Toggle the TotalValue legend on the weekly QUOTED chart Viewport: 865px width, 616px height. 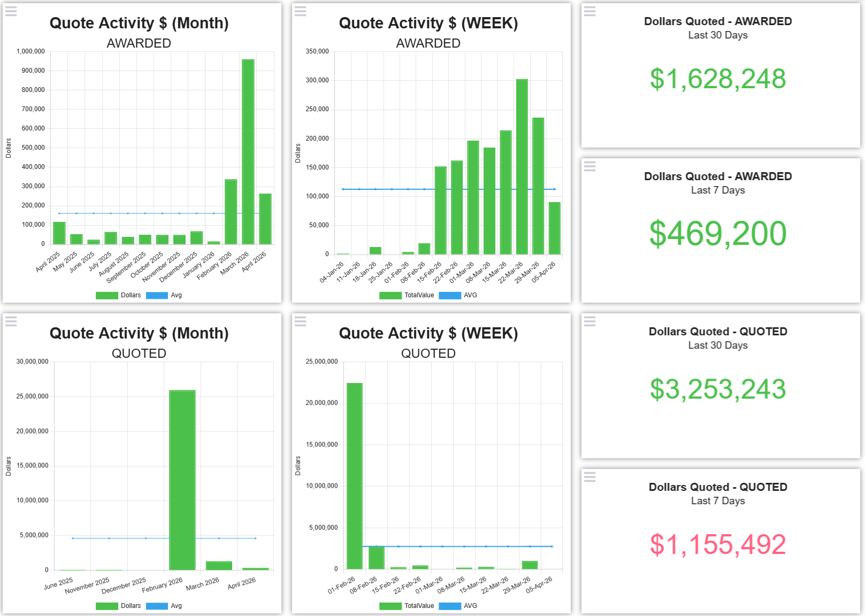[407, 606]
